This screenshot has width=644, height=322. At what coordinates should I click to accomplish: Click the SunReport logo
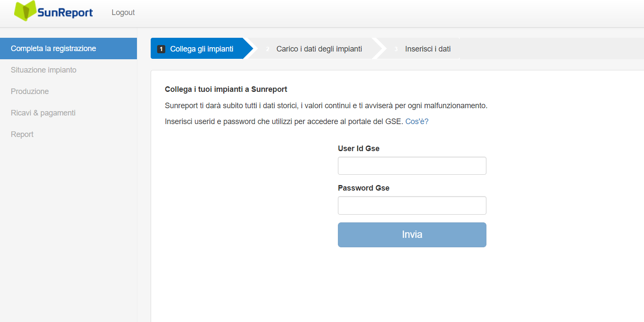(54, 12)
